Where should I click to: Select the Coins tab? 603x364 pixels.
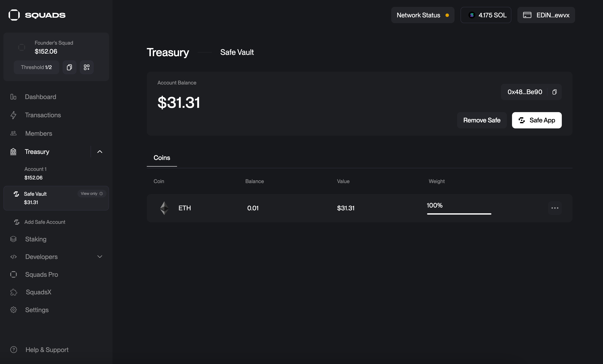[x=162, y=158]
